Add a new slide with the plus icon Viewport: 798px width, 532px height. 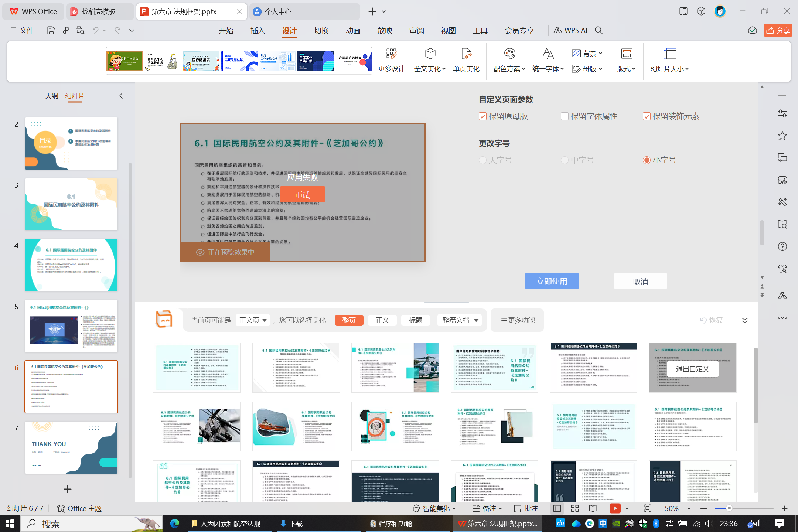click(x=67, y=489)
